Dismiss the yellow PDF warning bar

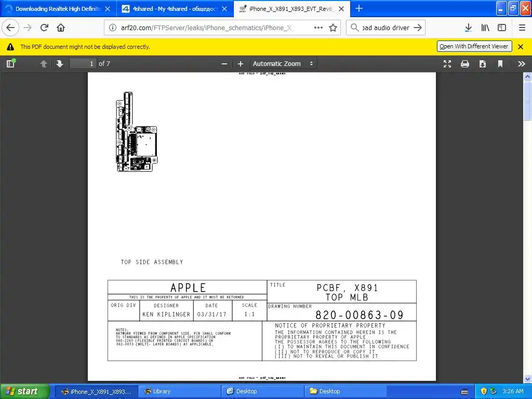521,47
